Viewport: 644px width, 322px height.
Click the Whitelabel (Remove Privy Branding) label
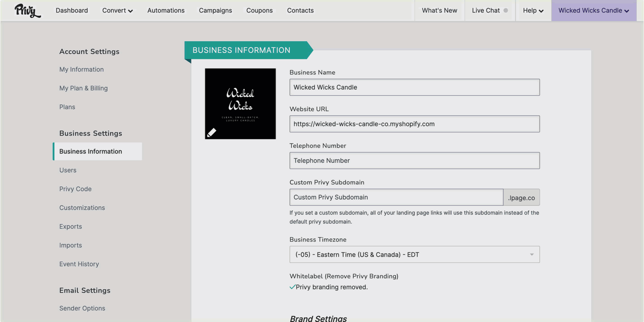coord(344,276)
